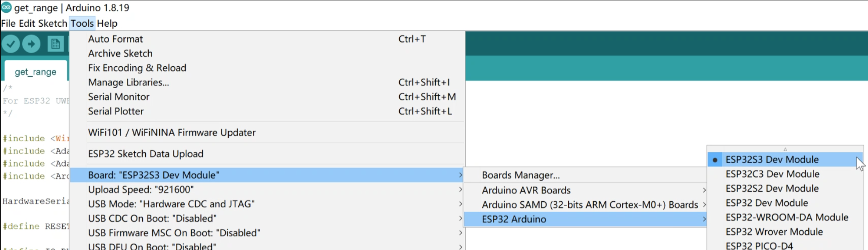Open Manage Libraries...
Screen dimensions: 868x250
coord(267,82)
